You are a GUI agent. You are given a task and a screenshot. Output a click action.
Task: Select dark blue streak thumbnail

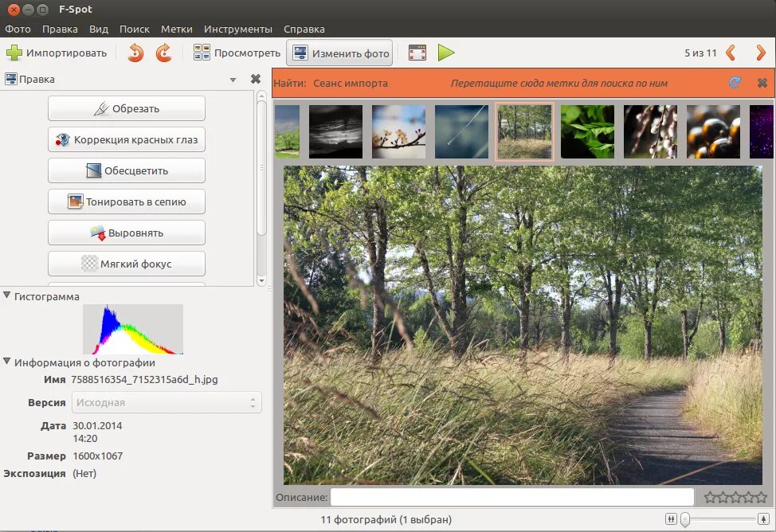coord(462,131)
